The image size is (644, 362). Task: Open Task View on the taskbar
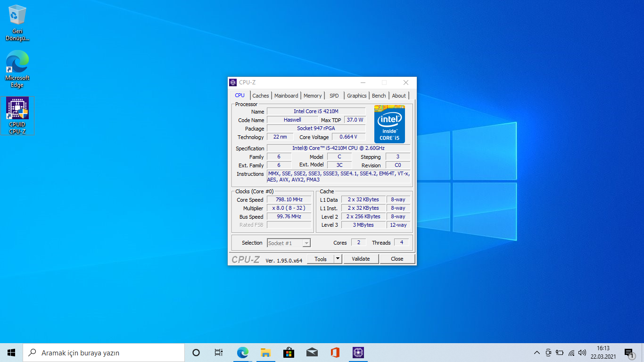click(x=219, y=353)
